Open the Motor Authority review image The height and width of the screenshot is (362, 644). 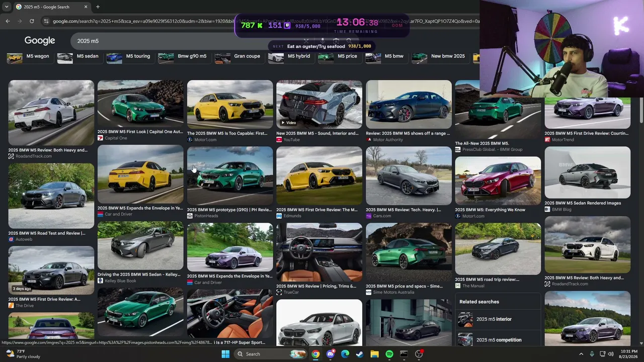pos(409,105)
